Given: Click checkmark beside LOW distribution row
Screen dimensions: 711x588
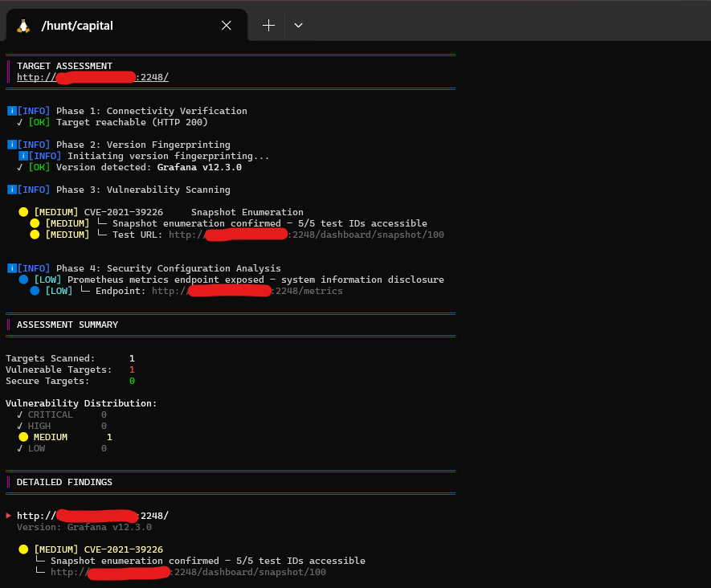Looking at the screenshot, I should [20, 448].
